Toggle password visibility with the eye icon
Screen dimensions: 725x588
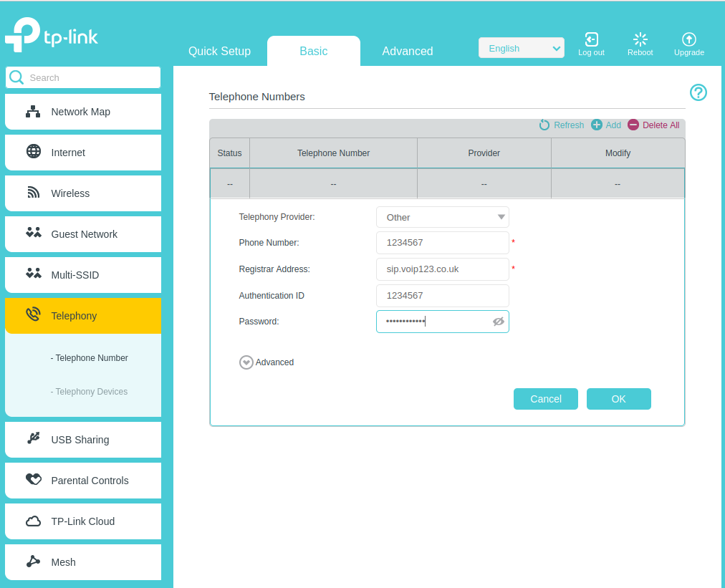point(498,322)
